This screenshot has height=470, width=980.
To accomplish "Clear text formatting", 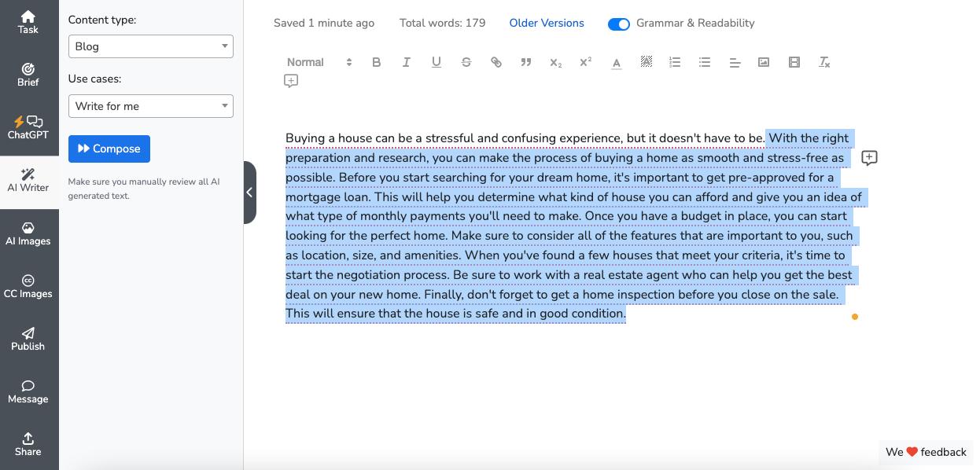I will (x=824, y=62).
